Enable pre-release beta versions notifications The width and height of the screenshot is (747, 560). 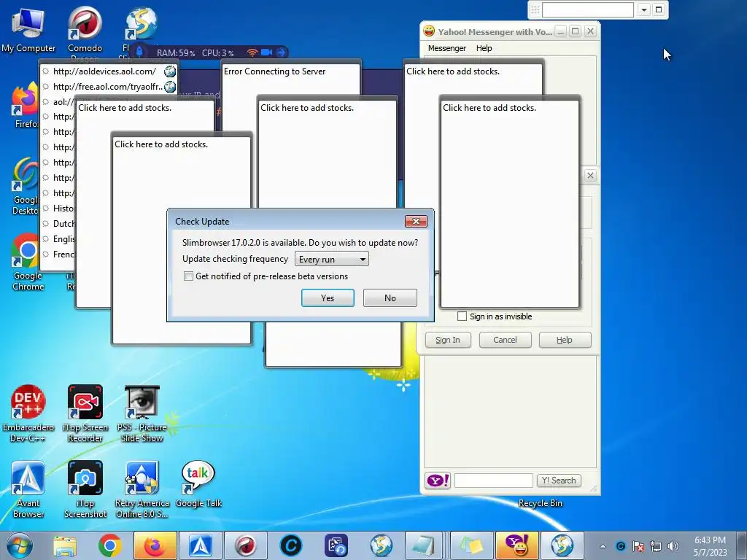[x=189, y=276]
